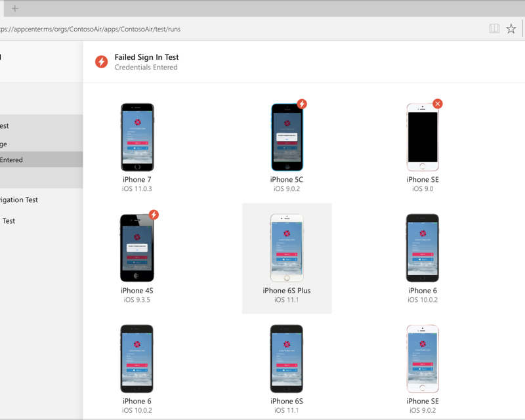View the iPhone 4S iOS 9.3.5 screenshot
This screenshot has width=525, height=420.
click(x=137, y=249)
